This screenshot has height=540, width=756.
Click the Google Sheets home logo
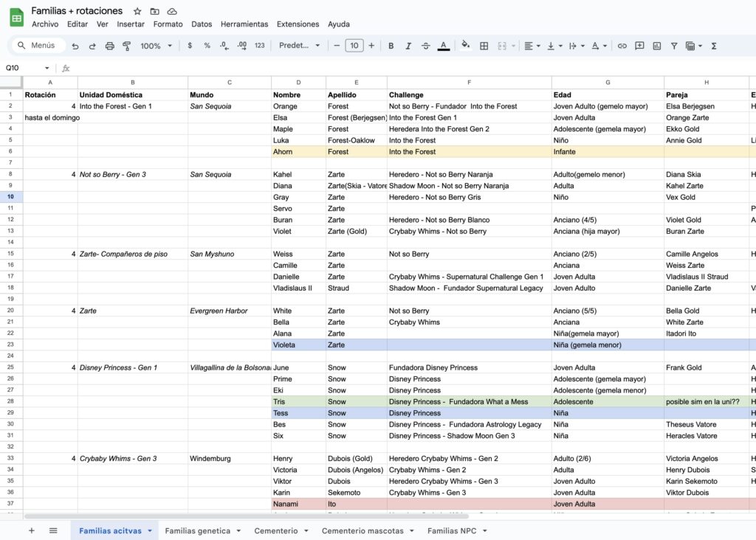17,18
